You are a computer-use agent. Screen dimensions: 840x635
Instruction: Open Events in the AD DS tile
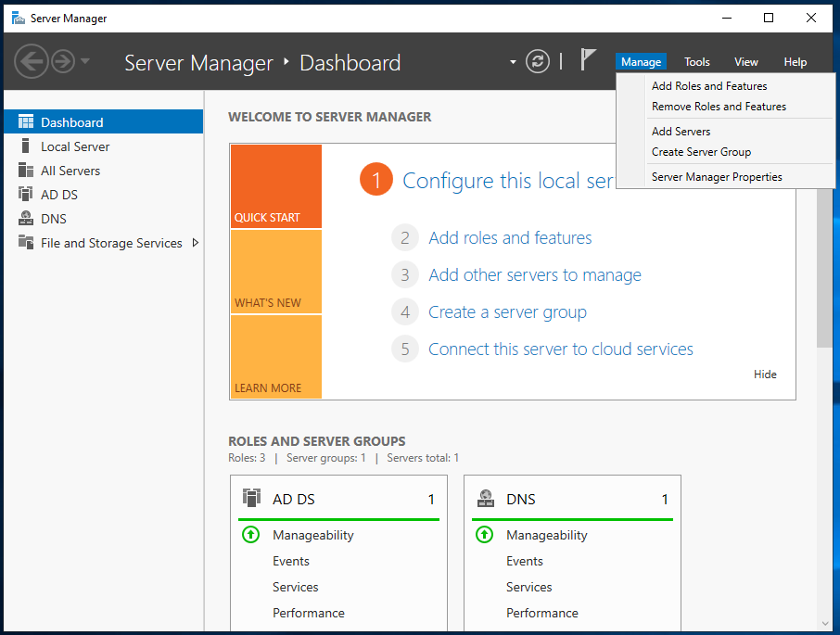point(291,561)
